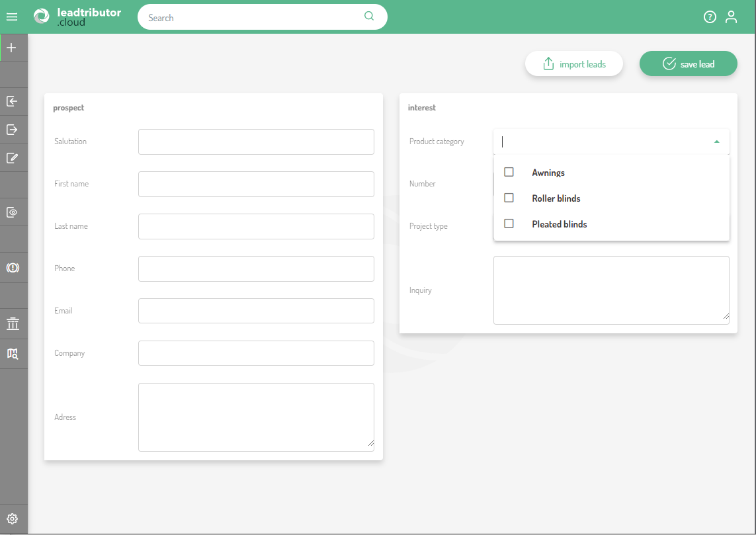Click into the Inquiry text area

pos(610,290)
